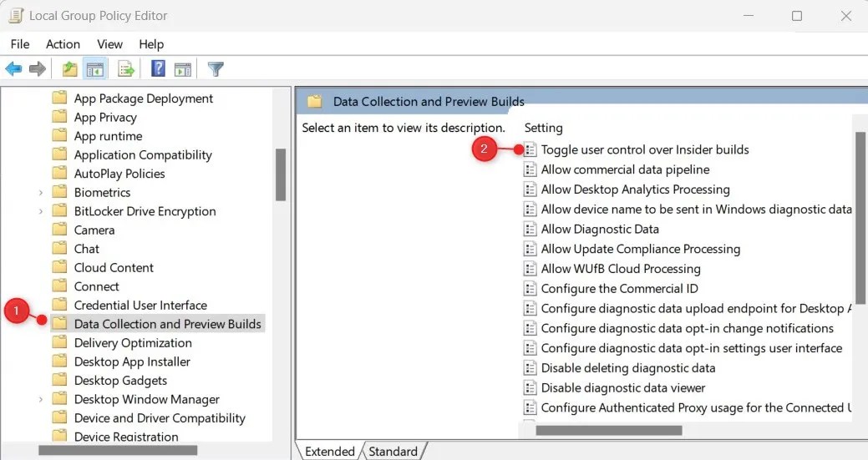Select Toggle user control over Insider builds

(645, 149)
